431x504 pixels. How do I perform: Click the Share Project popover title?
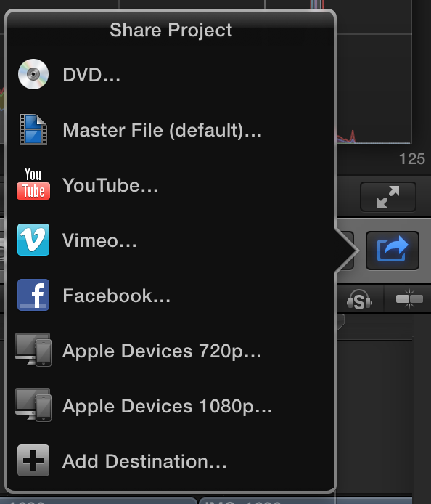coord(171,30)
